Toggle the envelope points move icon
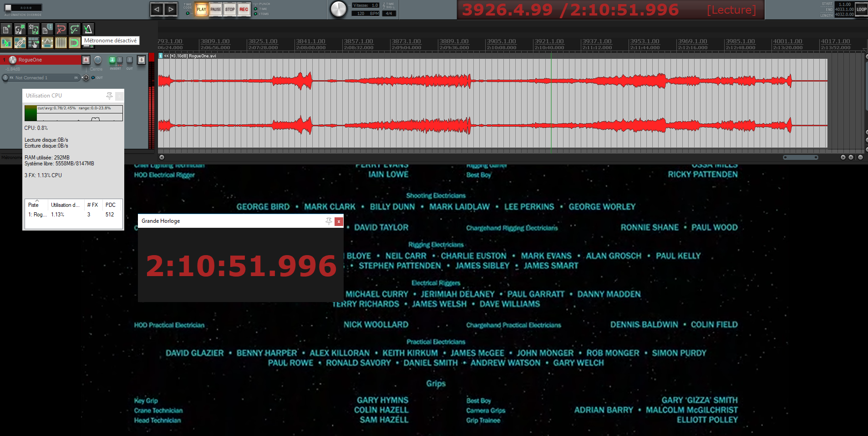 click(47, 43)
